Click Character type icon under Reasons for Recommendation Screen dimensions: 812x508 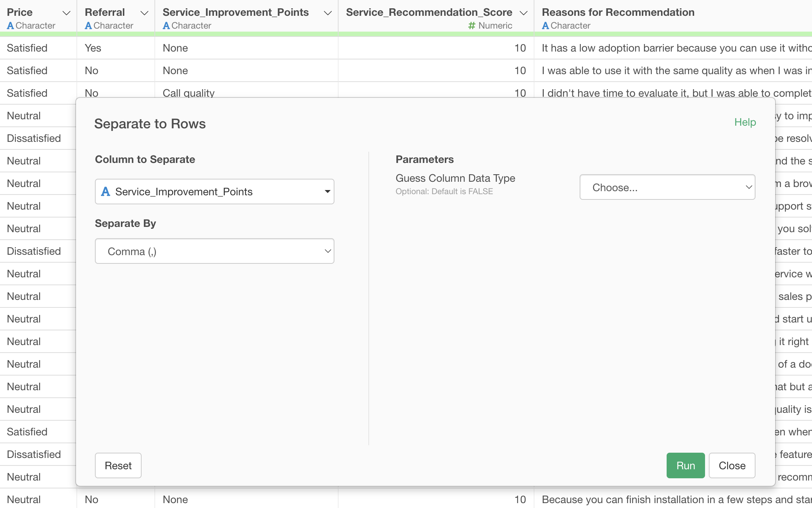point(545,26)
